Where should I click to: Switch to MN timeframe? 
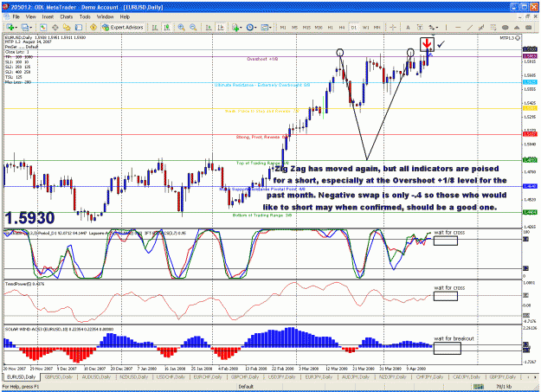(377, 28)
